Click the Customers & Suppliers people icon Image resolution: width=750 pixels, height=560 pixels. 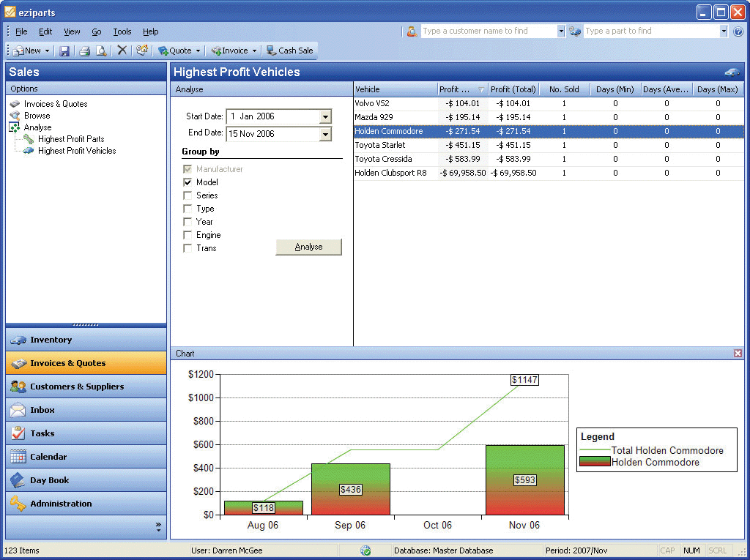tap(18, 387)
